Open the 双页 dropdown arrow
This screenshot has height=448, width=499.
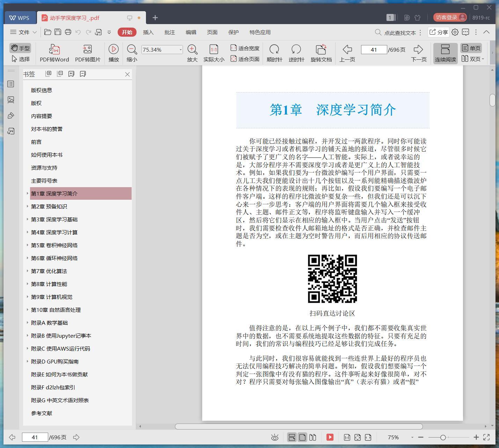483,59
